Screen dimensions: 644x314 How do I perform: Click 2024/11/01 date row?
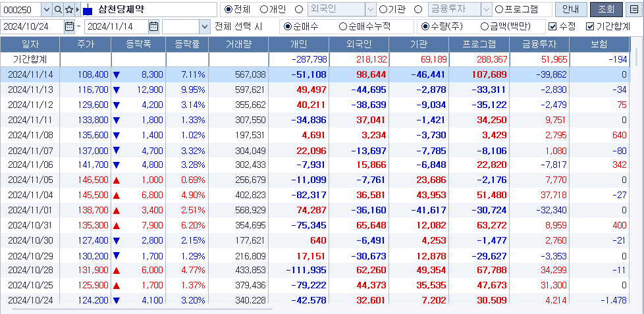pos(30,210)
